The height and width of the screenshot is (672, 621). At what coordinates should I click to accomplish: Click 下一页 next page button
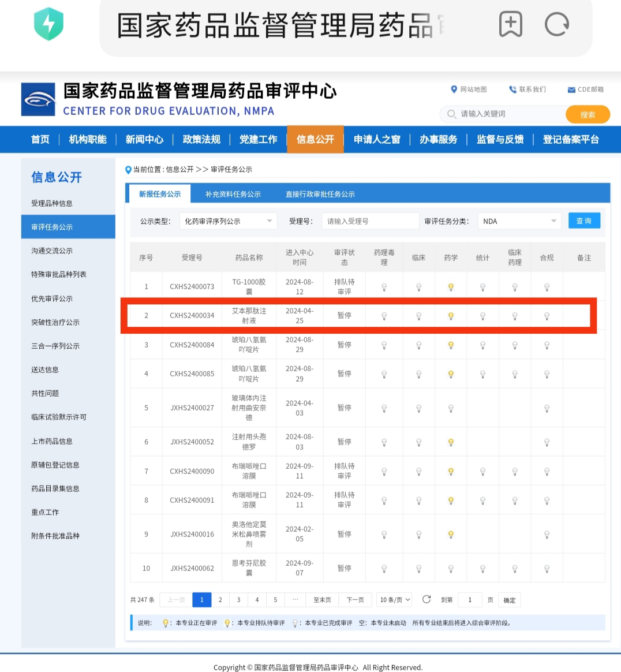[x=356, y=600]
